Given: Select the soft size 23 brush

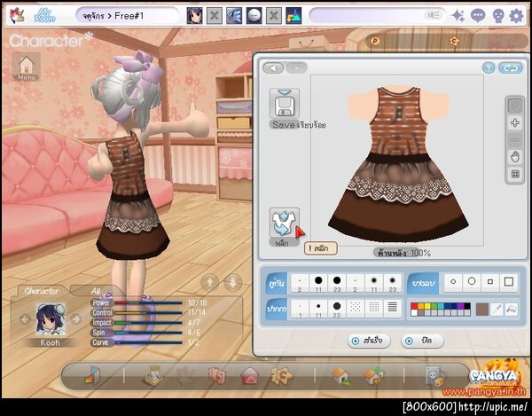Looking at the screenshot, I should tap(393, 283).
